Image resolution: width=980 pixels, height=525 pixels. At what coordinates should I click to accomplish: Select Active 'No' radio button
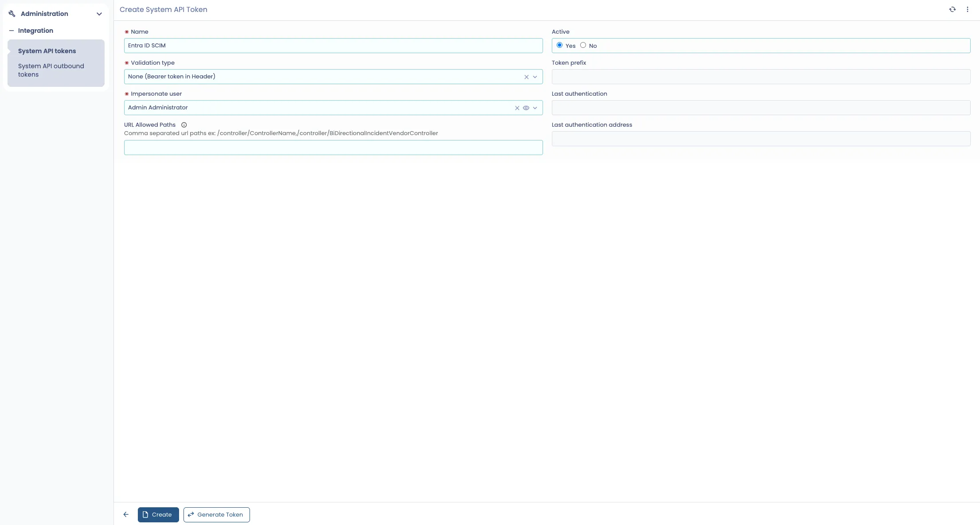pyautogui.click(x=583, y=45)
